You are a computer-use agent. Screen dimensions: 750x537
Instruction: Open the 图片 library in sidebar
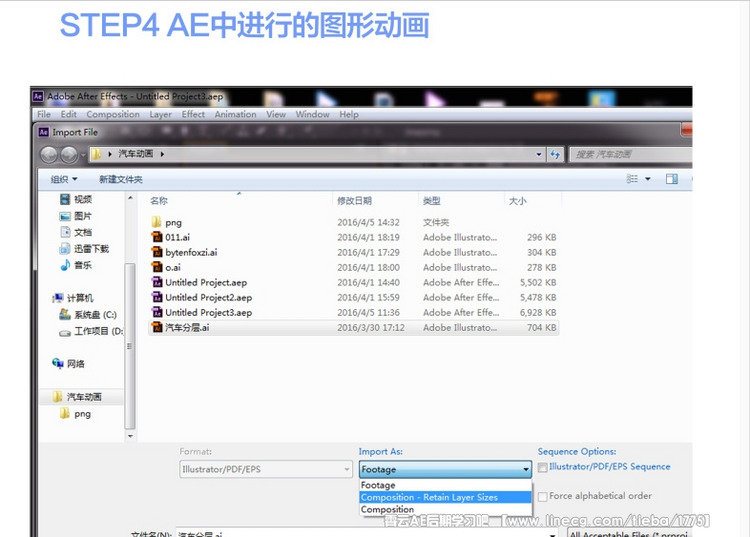pyautogui.click(x=76, y=216)
